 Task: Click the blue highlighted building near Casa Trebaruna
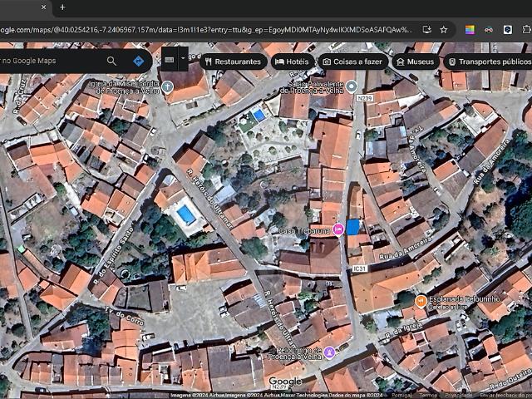point(352,227)
